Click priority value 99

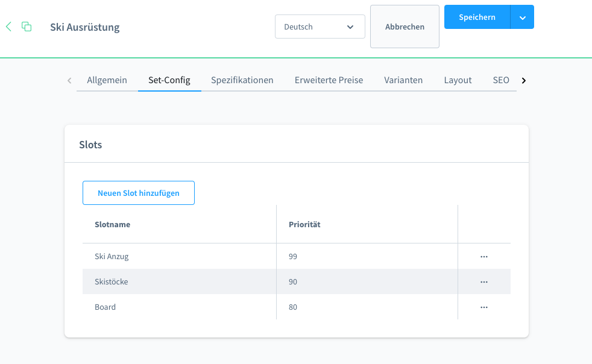(x=293, y=256)
